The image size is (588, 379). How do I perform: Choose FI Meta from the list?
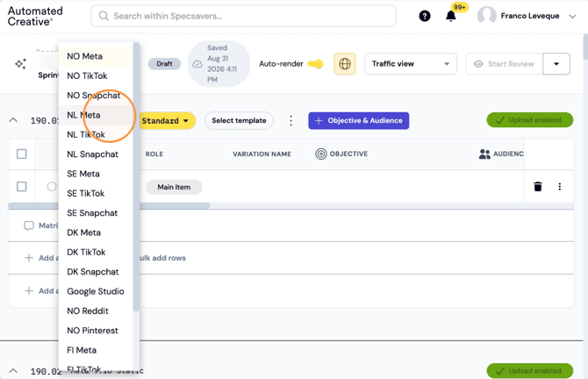point(96,350)
